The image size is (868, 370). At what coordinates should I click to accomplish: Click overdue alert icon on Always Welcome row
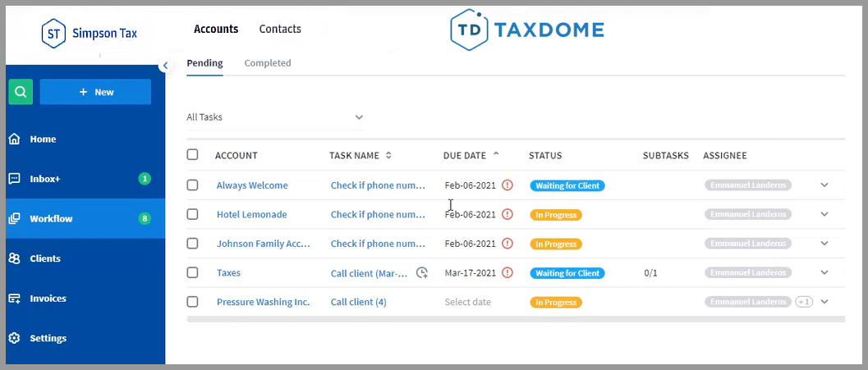tap(507, 185)
